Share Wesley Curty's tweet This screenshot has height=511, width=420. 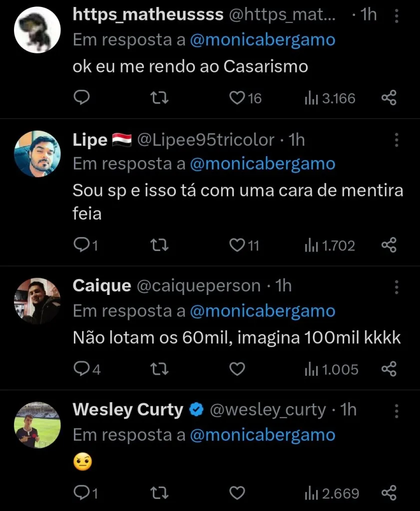coord(389,493)
